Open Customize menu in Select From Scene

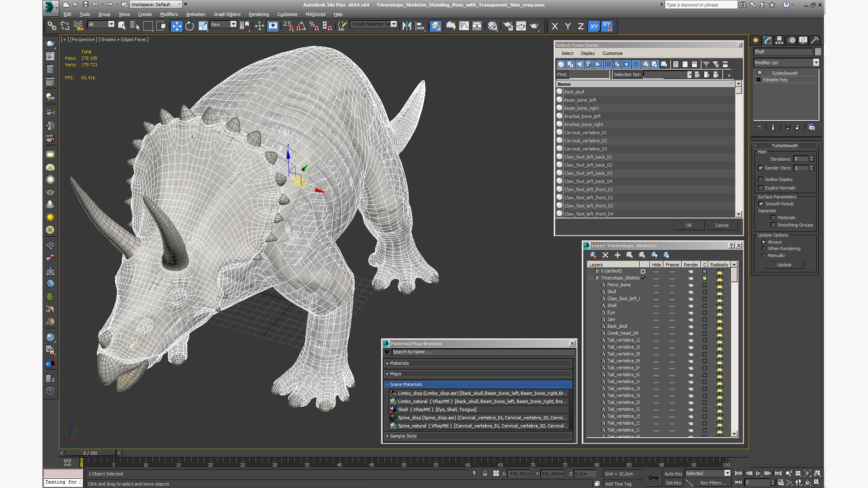612,53
